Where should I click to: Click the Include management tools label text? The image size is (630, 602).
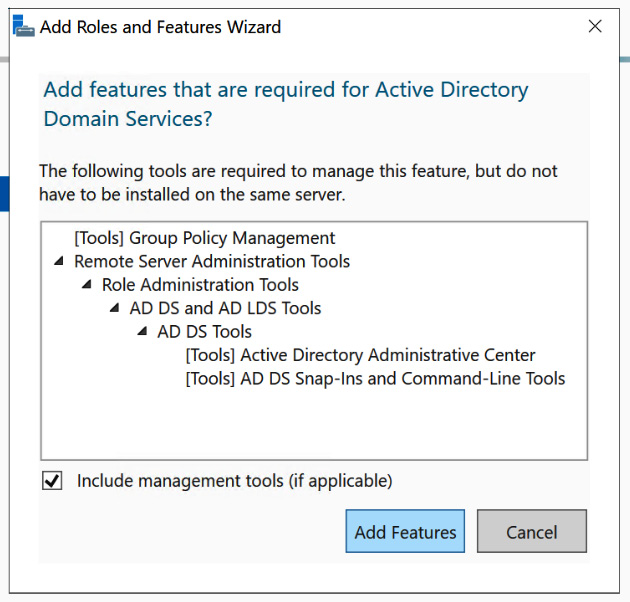[235, 481]
